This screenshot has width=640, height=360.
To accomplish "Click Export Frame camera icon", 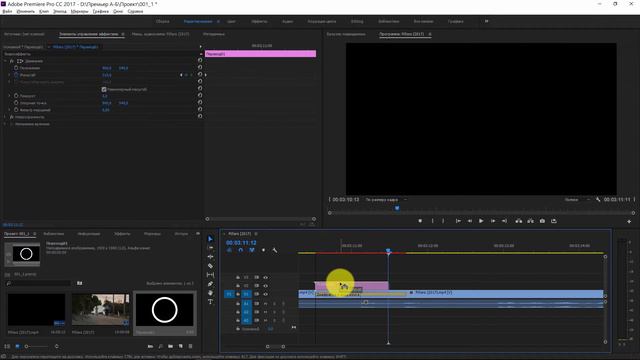I will (x=542, y=221).
